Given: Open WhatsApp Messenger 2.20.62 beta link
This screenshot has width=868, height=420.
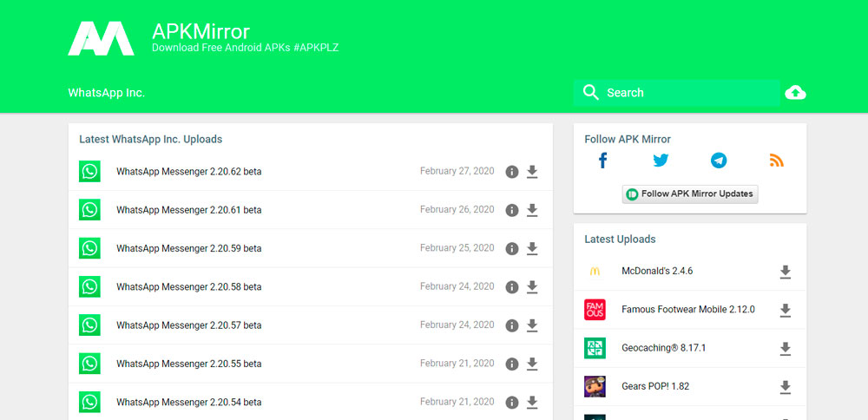Looking at the screenshot, I should (188, 172).
